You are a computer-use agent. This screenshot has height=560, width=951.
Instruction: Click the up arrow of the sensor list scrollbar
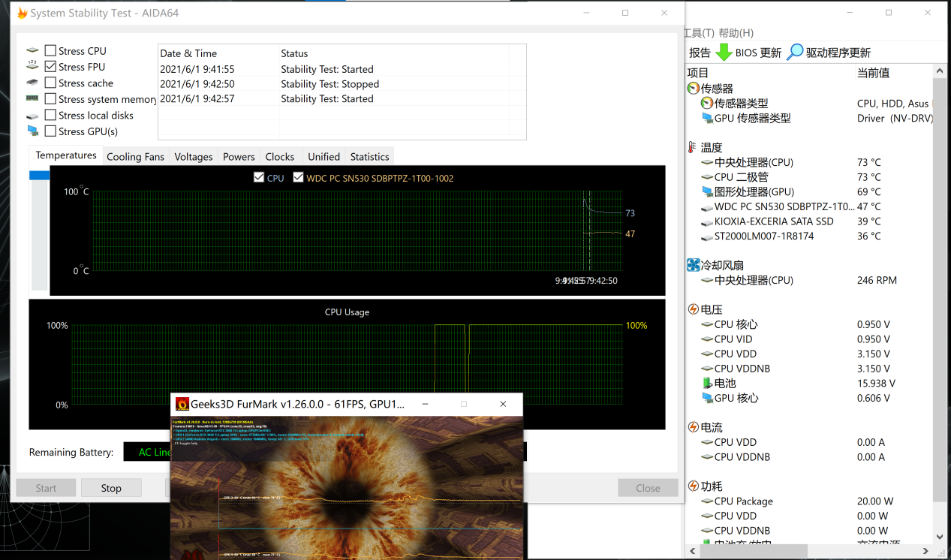pyautogui.click(x=940, y=72)
